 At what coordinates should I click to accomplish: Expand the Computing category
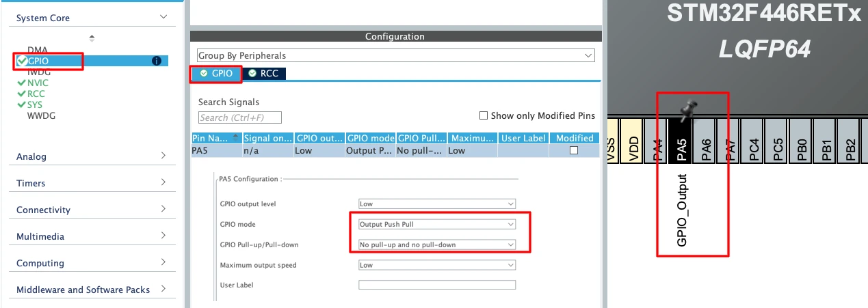coord(163,262)
